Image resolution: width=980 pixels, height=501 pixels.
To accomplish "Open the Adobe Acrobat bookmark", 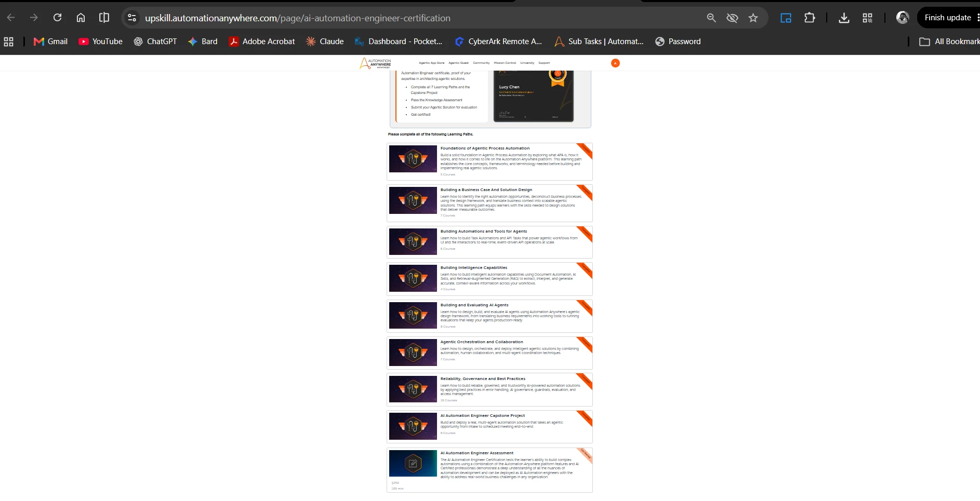I will [262, 42].
